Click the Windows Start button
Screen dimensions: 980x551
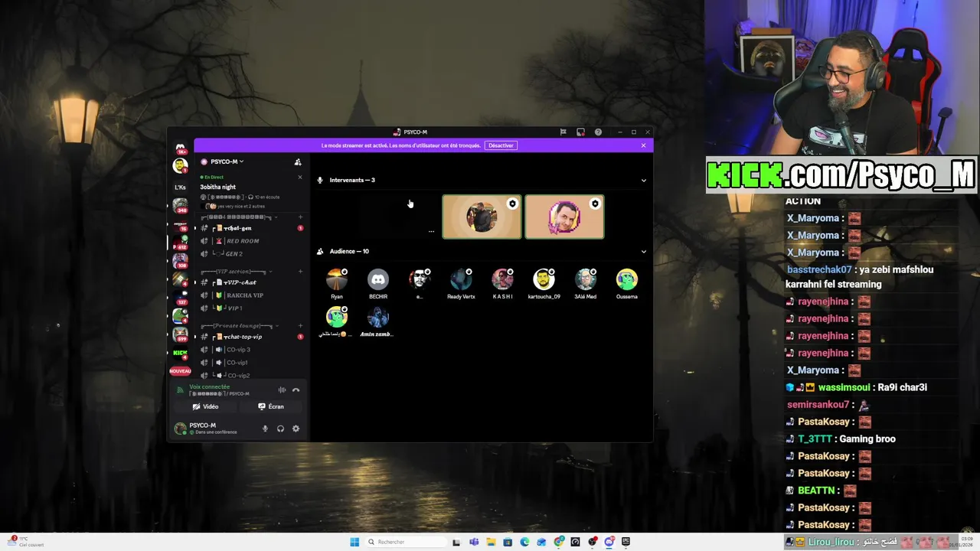[354, 542]
